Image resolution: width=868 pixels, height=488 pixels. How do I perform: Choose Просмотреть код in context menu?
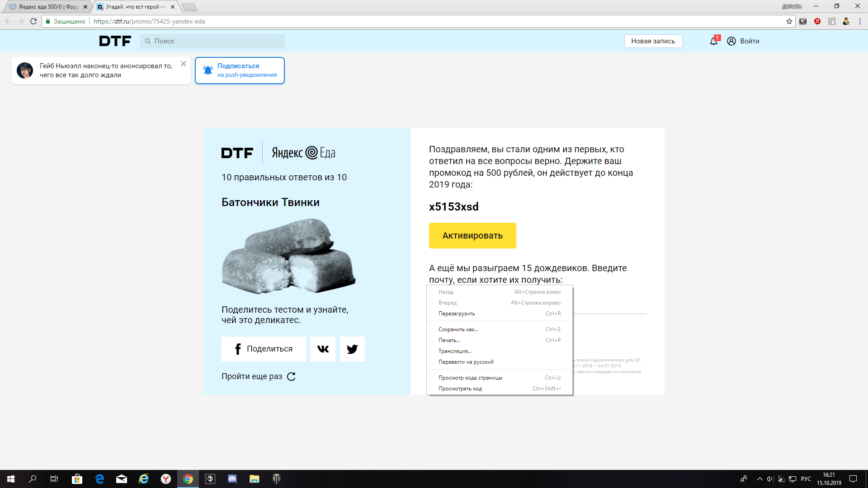pos(500,389)
